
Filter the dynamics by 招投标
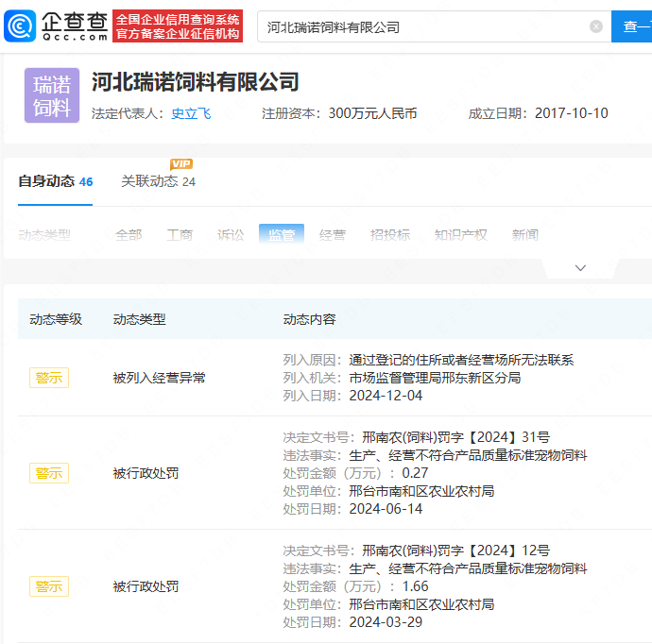pyautogui.click(x=390, y=235)
